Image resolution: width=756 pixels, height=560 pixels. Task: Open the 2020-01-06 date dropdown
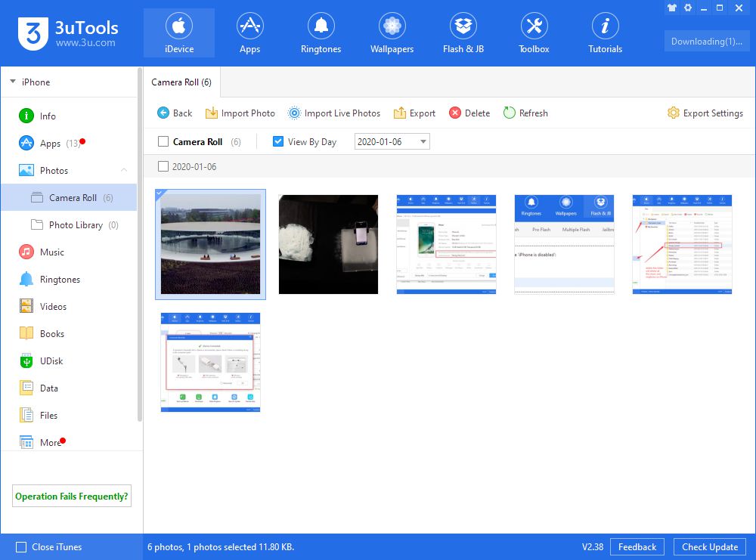392,141
